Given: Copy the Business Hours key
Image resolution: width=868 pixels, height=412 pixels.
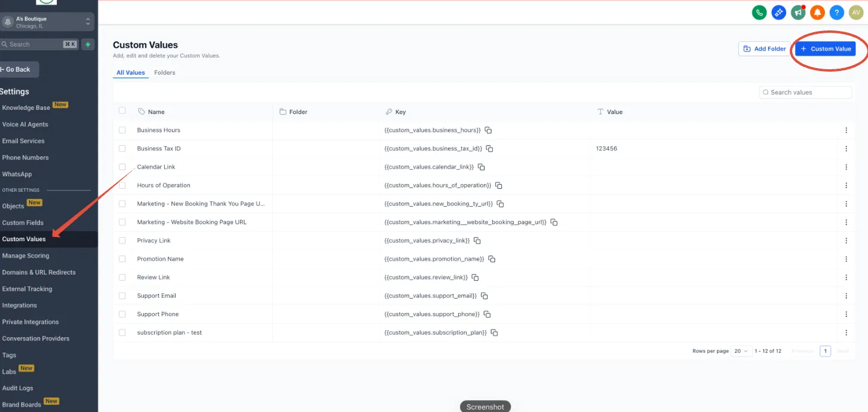Looking at the screenshot, I should pyautogui.click(x=488, y=130).
